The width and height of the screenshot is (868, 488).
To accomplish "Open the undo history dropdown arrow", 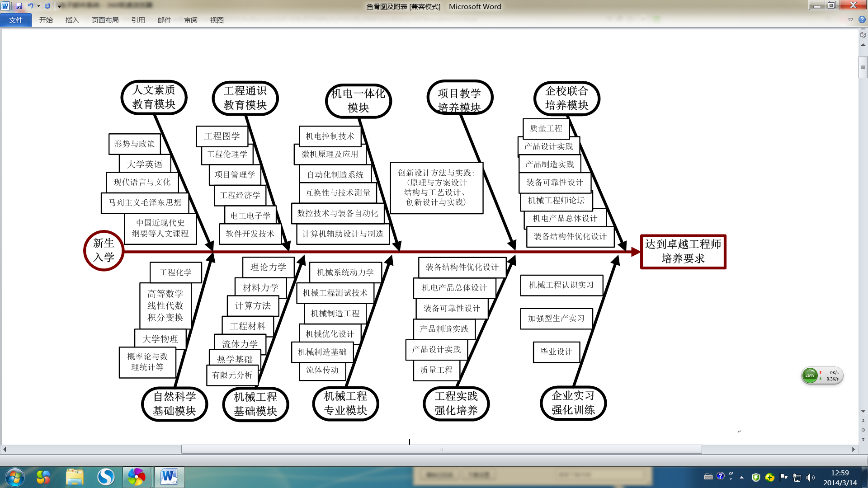I will click(38, 6).
